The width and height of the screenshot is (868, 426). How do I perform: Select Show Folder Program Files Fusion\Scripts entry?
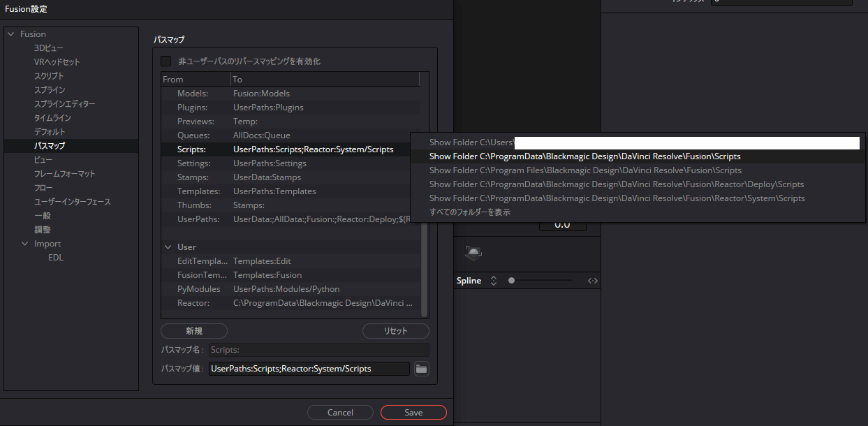click(637, 170)
